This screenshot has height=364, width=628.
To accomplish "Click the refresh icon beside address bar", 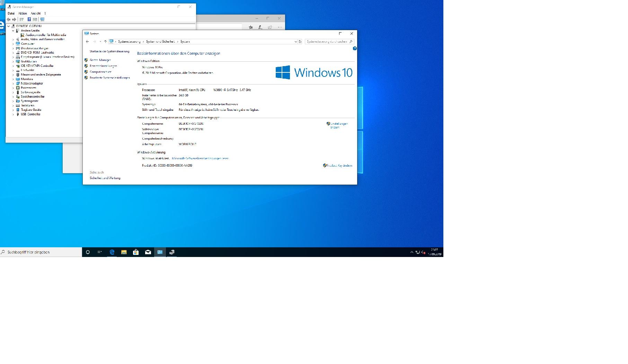I will 300,42.
